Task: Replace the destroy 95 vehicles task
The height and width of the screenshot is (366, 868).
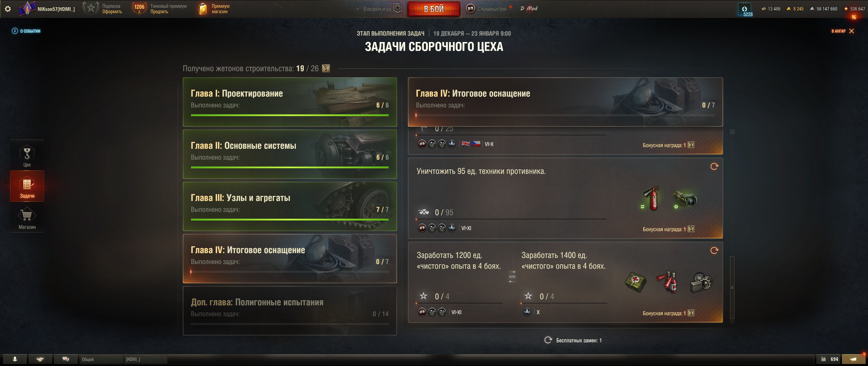Action: [714, 166]
